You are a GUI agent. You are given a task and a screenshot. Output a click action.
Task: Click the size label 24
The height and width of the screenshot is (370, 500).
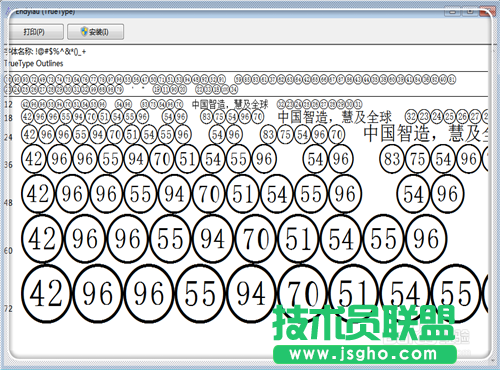pos(8,137)
